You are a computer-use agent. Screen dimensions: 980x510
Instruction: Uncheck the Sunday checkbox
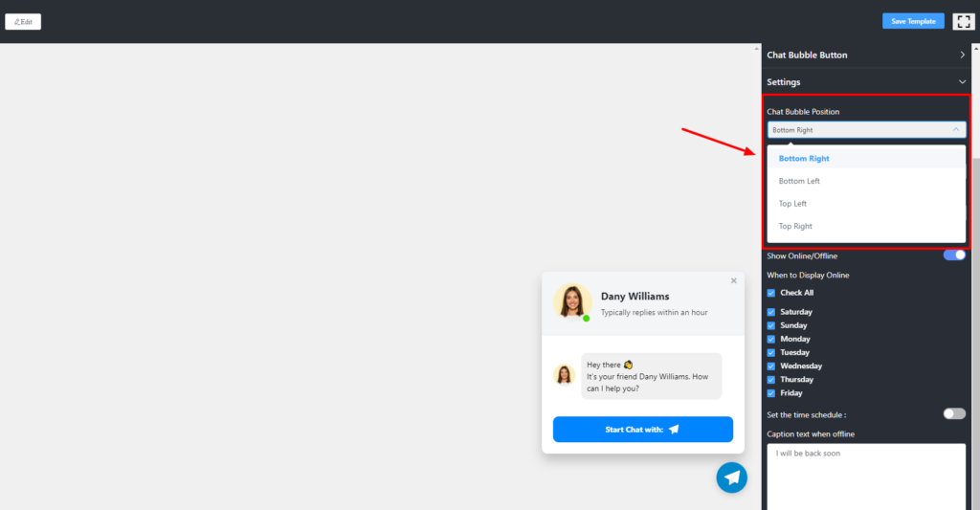pyautogui.click(x=771, y=325)
